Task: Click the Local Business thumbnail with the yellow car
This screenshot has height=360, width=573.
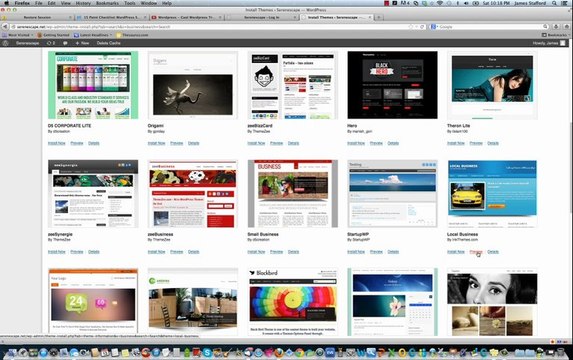Action: [492, 193]
